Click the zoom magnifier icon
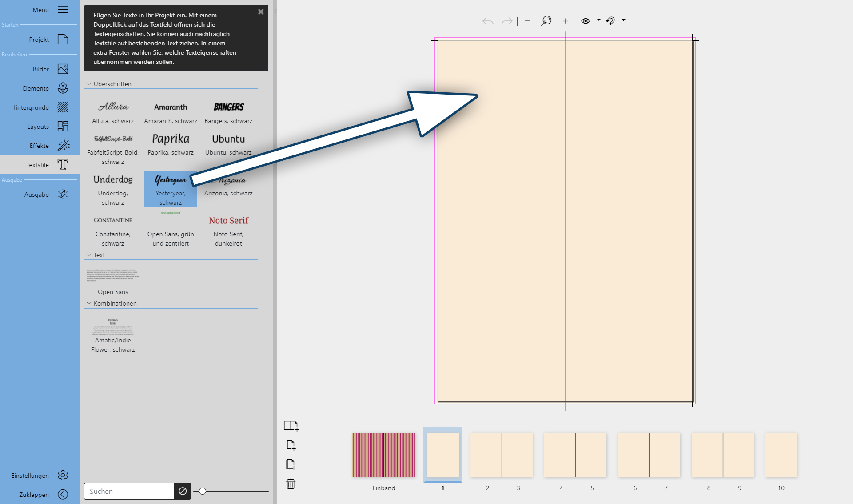Viewport: 853px width, 504px height. pyautogui.click(x=546, y=21)
